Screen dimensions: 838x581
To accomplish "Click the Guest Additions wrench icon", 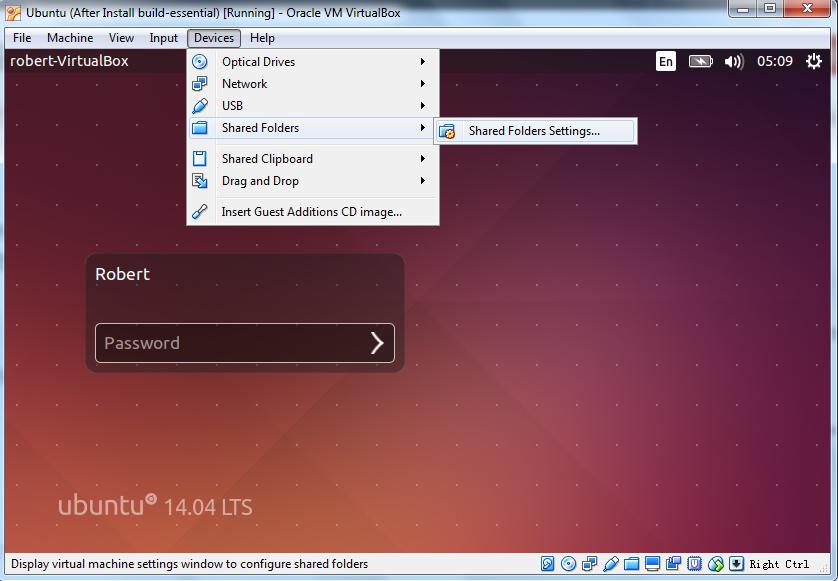I will [200, 212].
